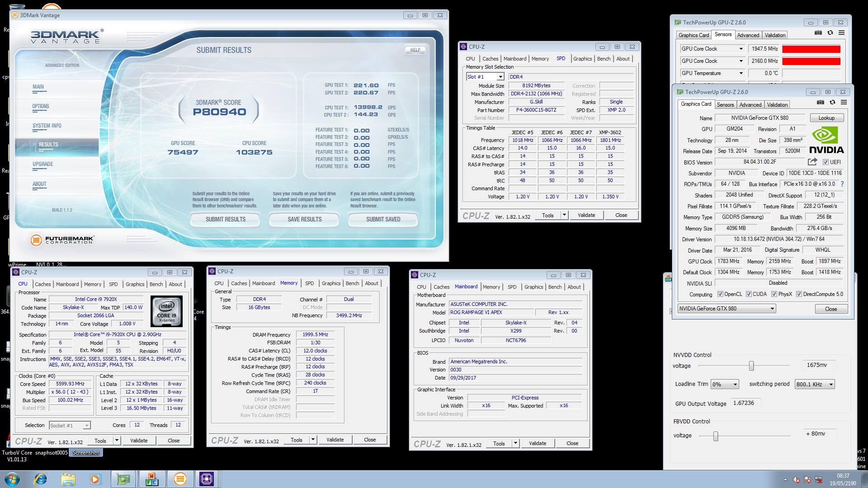This screenshot has height=488, width=868.
Task: Click the NVIDIA logo in GPU-Z
Action: tap(826, 141)
